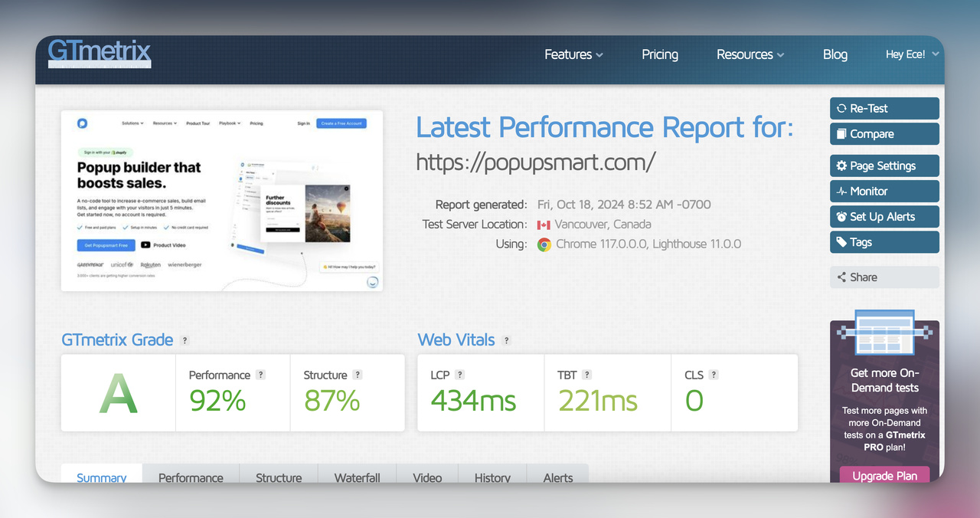Switch to the Performance tab
980x518 pixels.
pos(191,475)
